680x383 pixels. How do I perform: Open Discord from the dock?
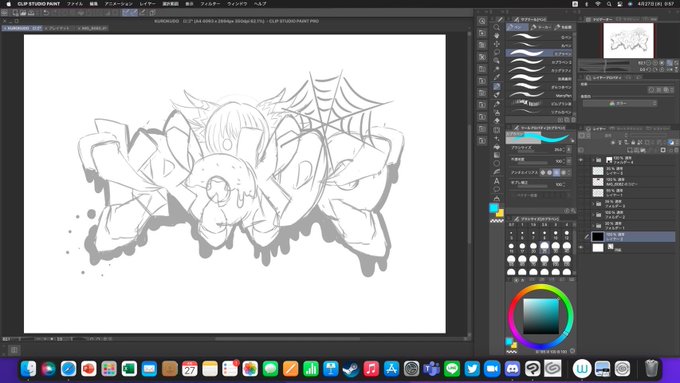[512, 369]
